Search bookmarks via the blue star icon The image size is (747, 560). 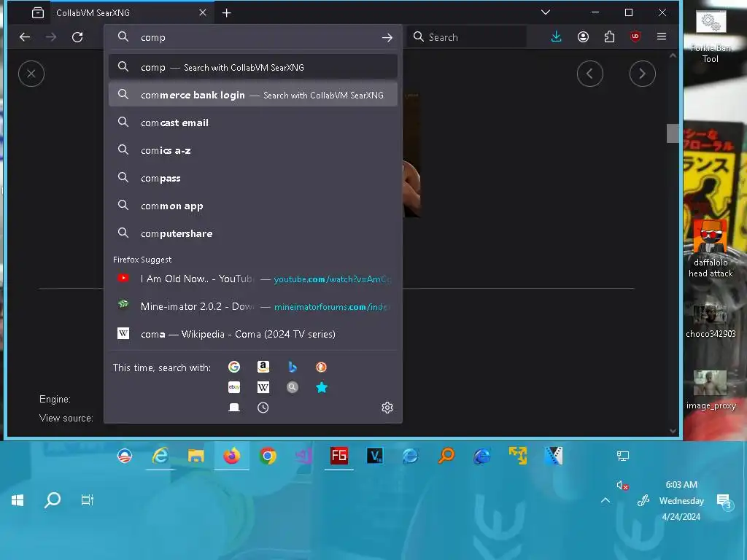pos(322,387)
